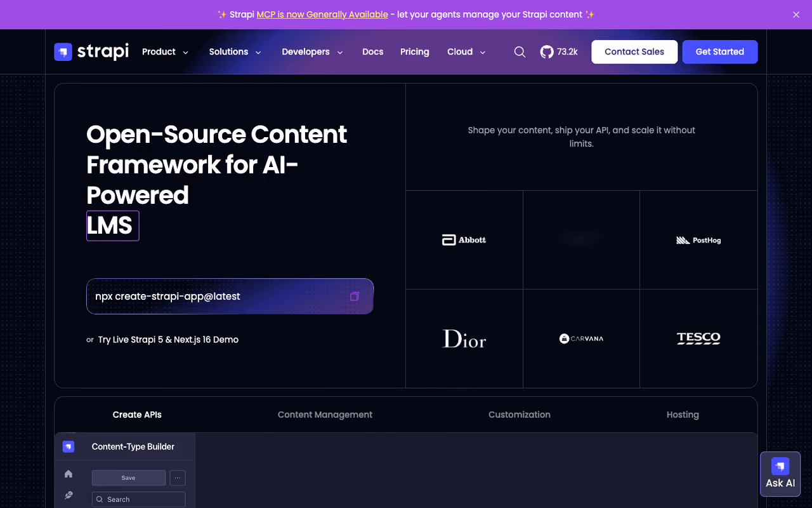Click the Content-Type Builder heading

133,446
